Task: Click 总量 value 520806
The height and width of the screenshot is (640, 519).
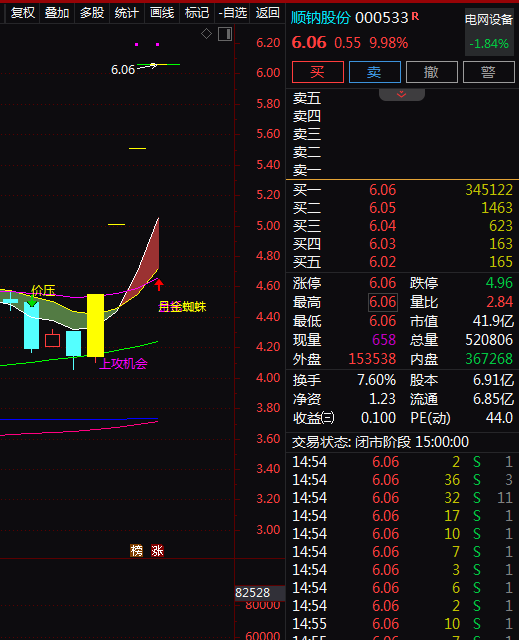Action: click(489, 340)
